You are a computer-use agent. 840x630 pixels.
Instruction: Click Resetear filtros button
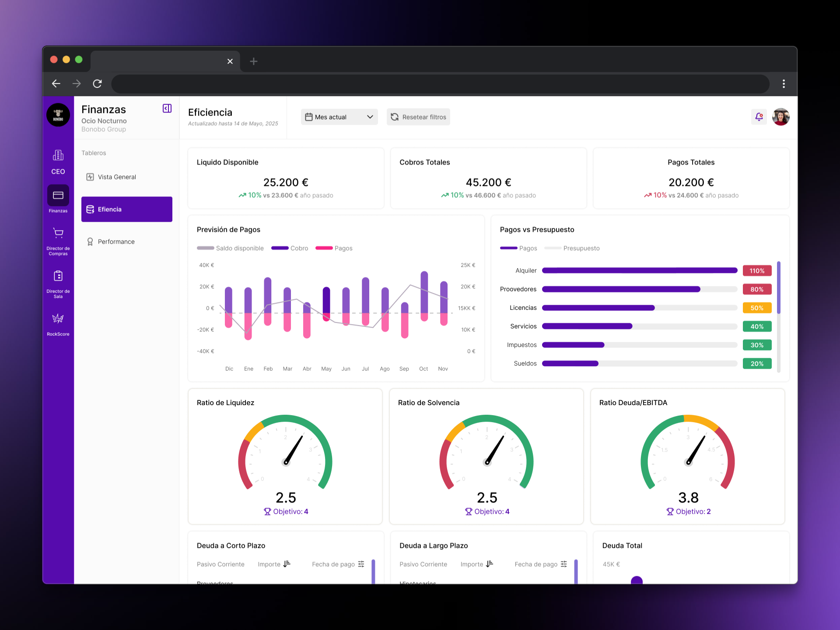pos(418,117)
